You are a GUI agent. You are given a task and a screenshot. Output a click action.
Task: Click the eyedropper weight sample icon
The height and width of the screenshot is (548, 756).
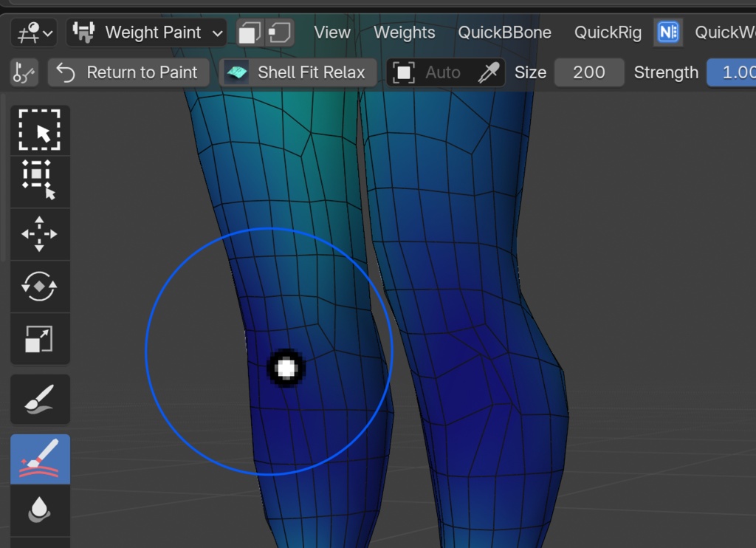[x=489, y=73]
